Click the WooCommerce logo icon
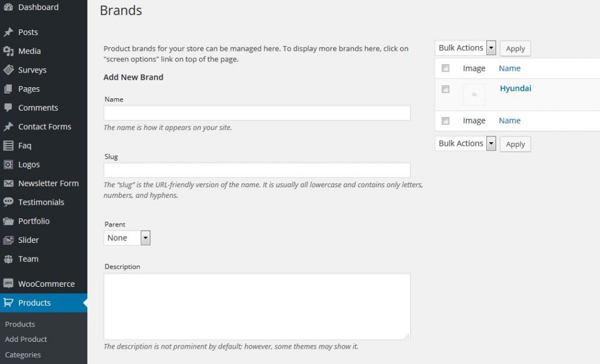This screenshot has height=364, width=600. [x=8, y=284]
